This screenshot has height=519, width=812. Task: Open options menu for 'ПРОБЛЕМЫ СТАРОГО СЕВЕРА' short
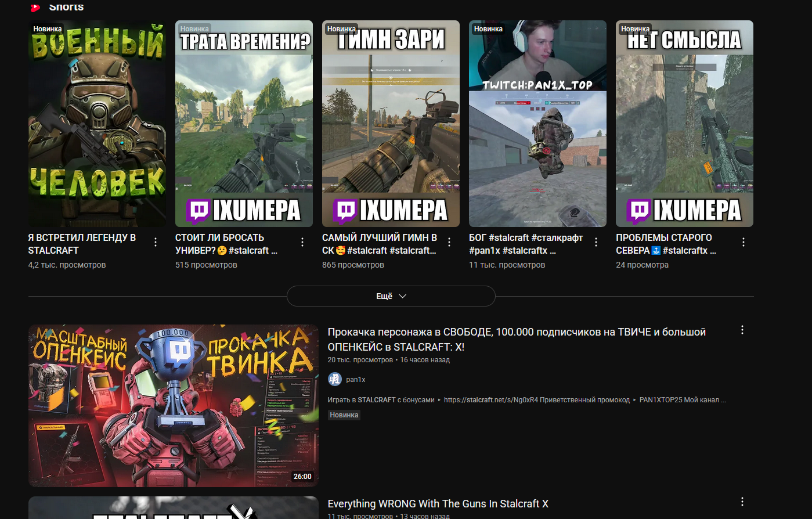point(743,242)
